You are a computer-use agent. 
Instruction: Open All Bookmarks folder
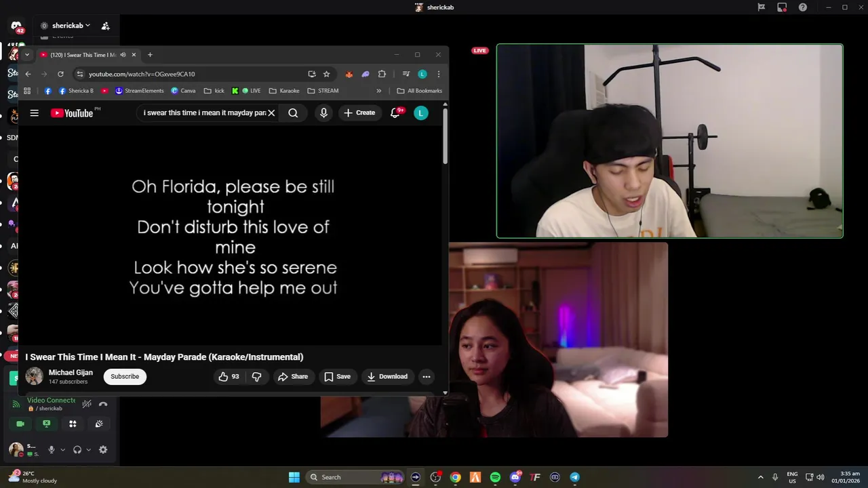(419, 91)
